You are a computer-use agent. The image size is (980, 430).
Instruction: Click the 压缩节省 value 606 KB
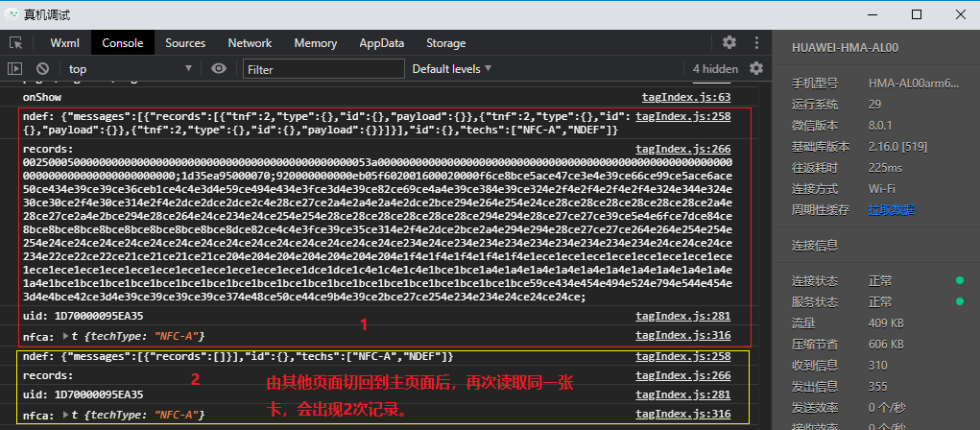(886, 345)
